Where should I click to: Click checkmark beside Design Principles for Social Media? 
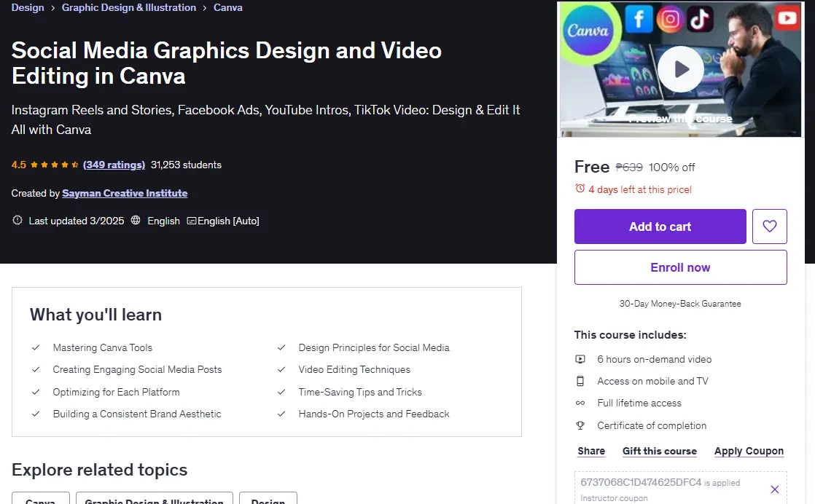click(281, 347)
